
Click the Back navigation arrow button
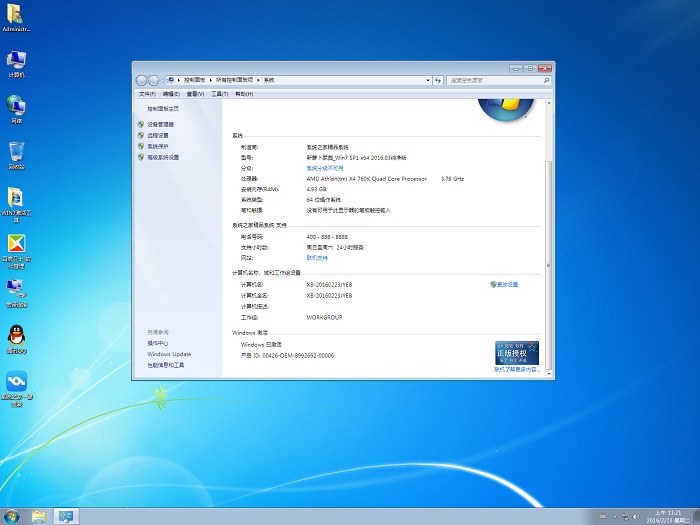point(142,79)
